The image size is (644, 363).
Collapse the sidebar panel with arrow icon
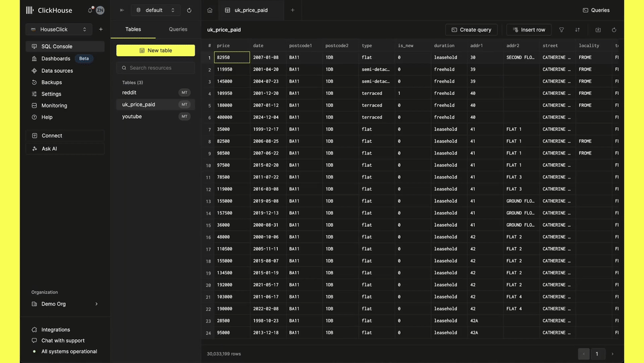click(122, 10)
